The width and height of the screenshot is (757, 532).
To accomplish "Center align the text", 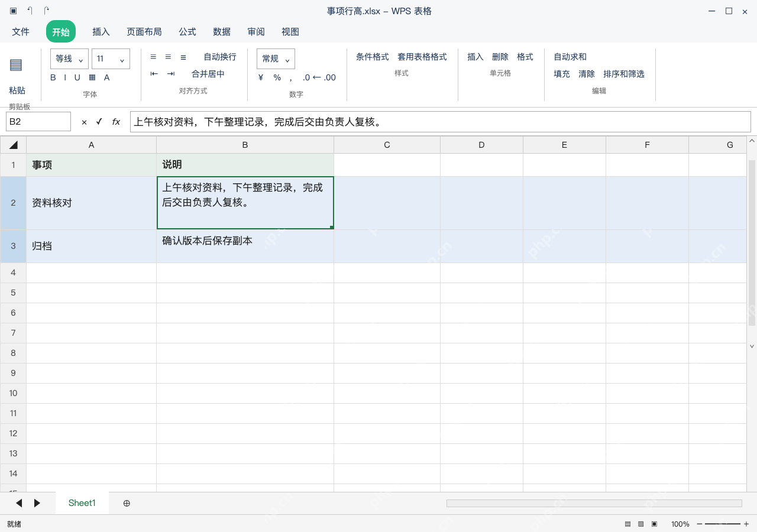I will point(168,57).
